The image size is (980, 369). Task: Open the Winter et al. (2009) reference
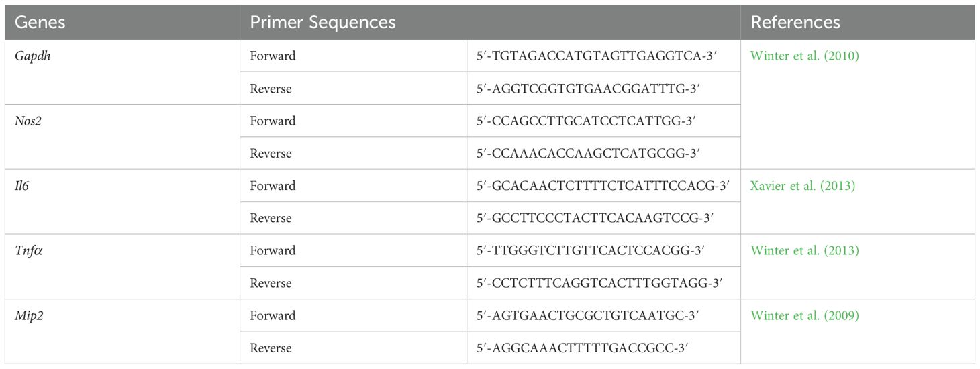tap(805, 316)
